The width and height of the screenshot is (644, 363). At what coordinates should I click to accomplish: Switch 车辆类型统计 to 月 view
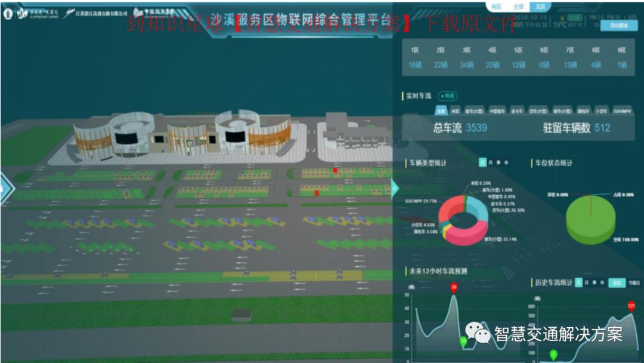click(x=490, y=162)
